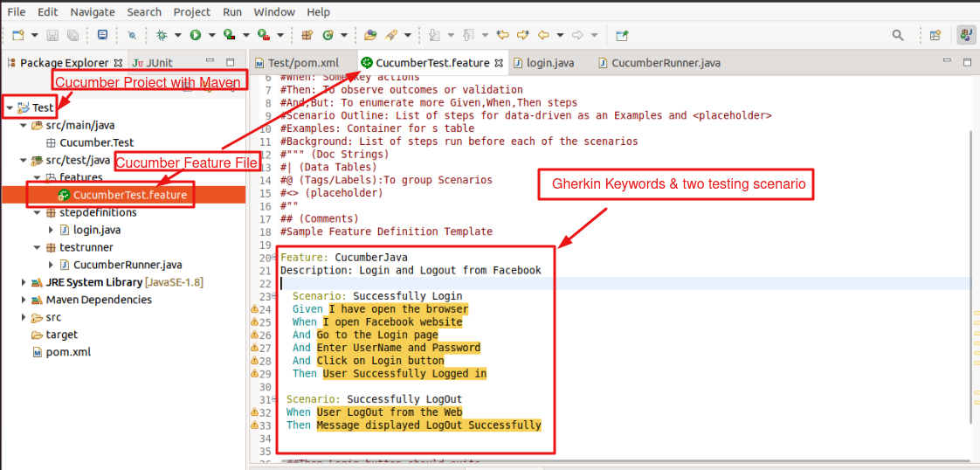Expand CucumberRunner.java in Package Explorer

pos(52,265)
